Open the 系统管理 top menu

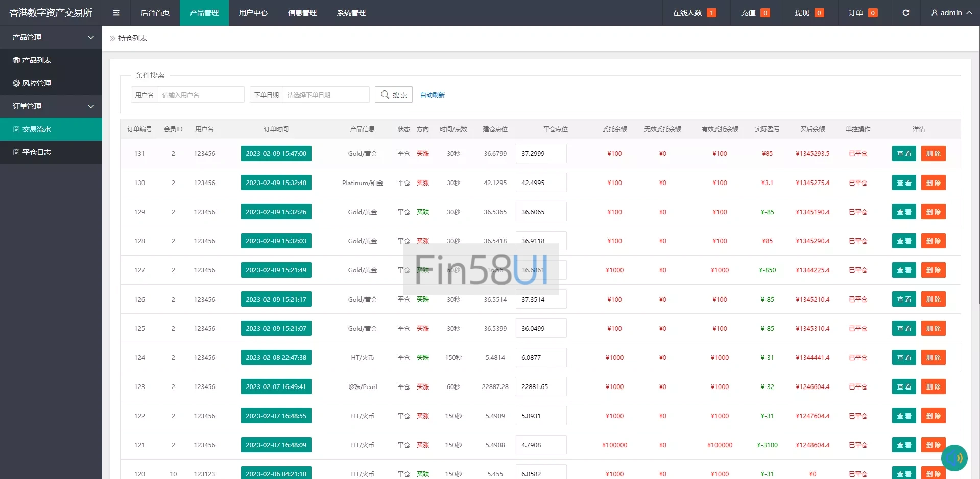click(351, 13)
